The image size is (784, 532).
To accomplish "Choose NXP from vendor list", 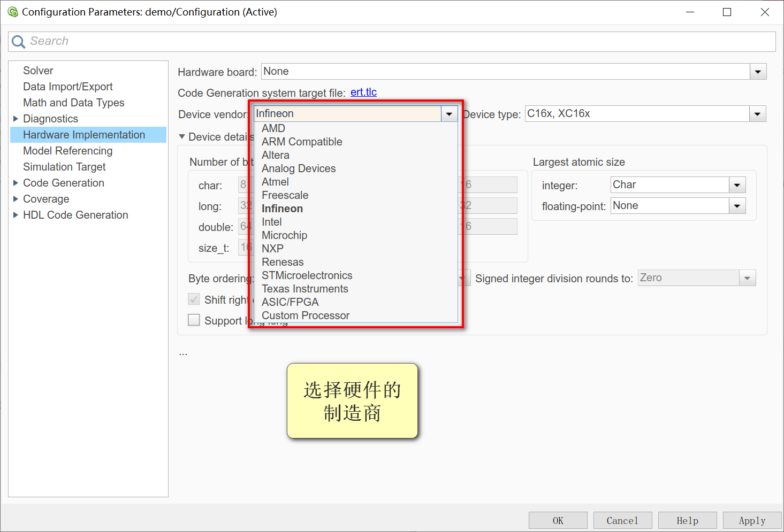I will point(272,249).
